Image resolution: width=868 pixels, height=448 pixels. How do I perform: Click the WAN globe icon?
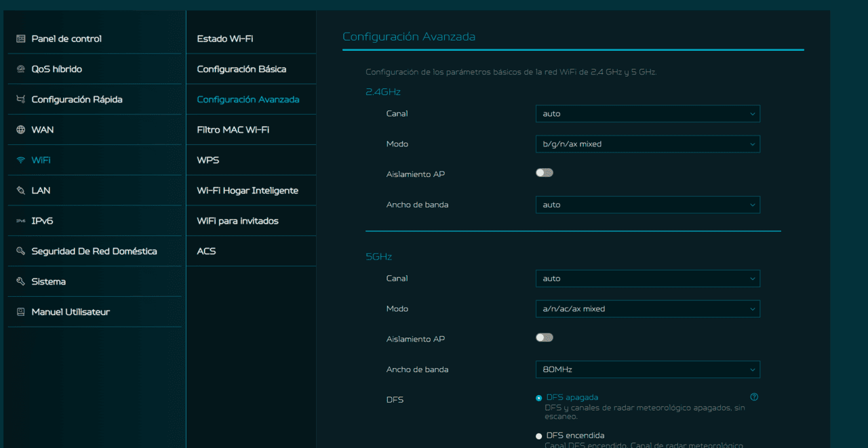[20, 129]
